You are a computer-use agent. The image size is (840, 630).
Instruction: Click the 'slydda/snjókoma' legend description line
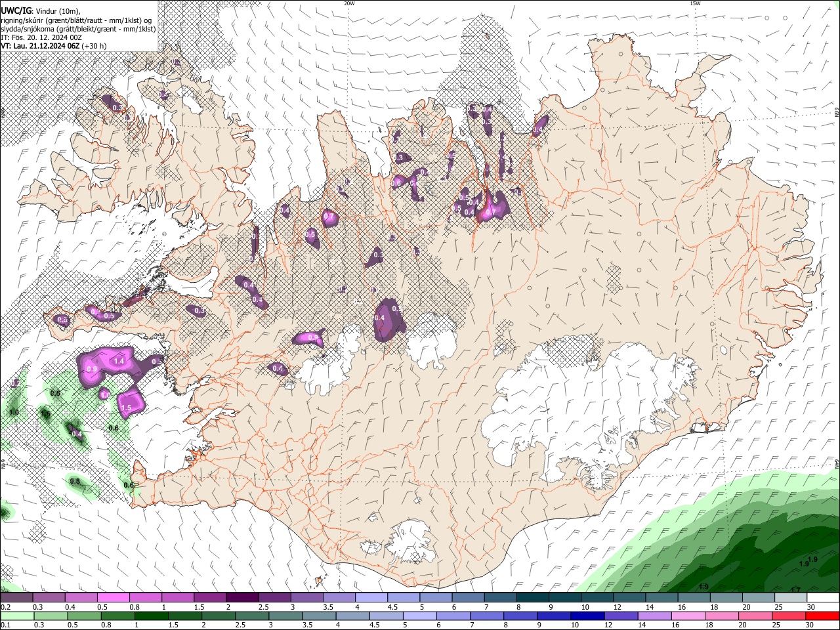pyautogui.click(x=78, y=29)
